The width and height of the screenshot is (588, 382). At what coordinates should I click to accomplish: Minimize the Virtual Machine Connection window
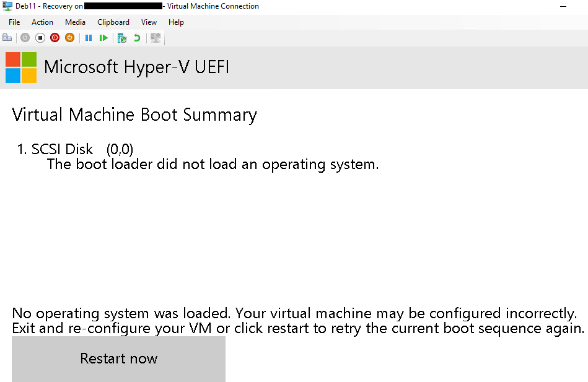click(563, 6)
